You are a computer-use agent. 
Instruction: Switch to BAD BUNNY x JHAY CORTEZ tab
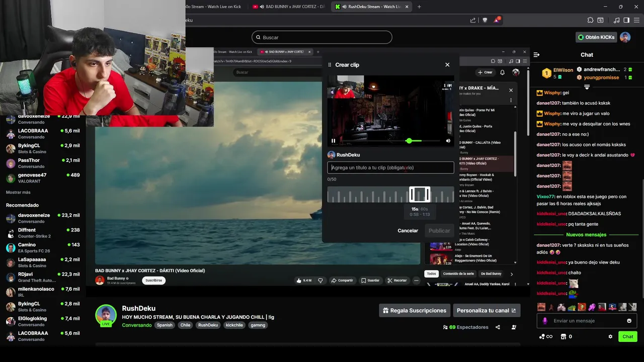(288, 7)
